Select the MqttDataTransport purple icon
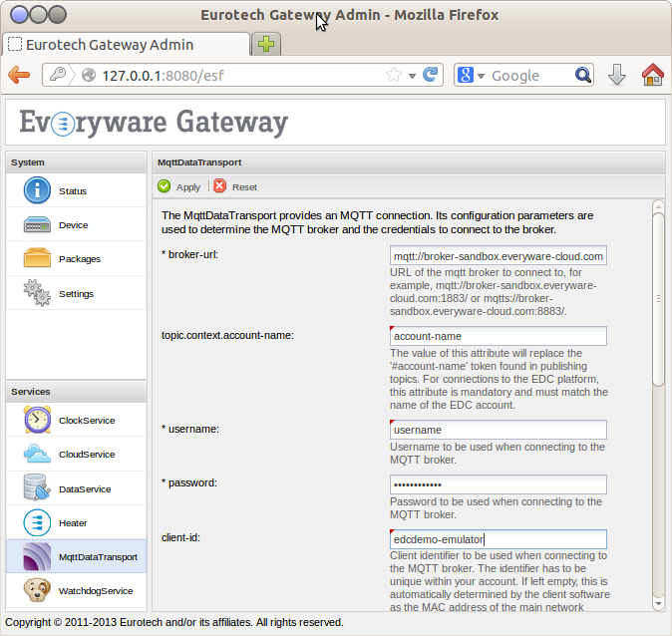 (37, 556)
